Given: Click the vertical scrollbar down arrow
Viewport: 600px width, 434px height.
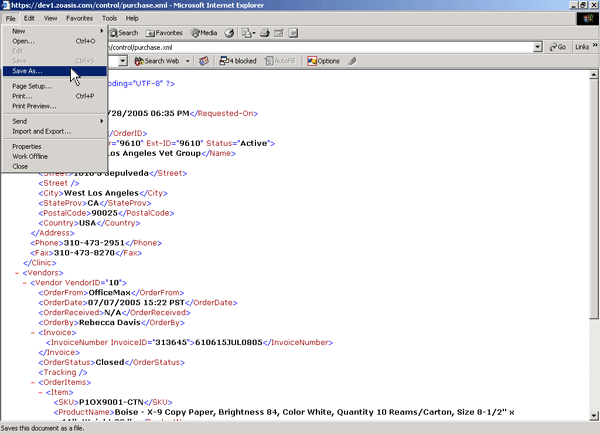Looking at the screenshot, I should pyautogui.click(x=593, y=415).
